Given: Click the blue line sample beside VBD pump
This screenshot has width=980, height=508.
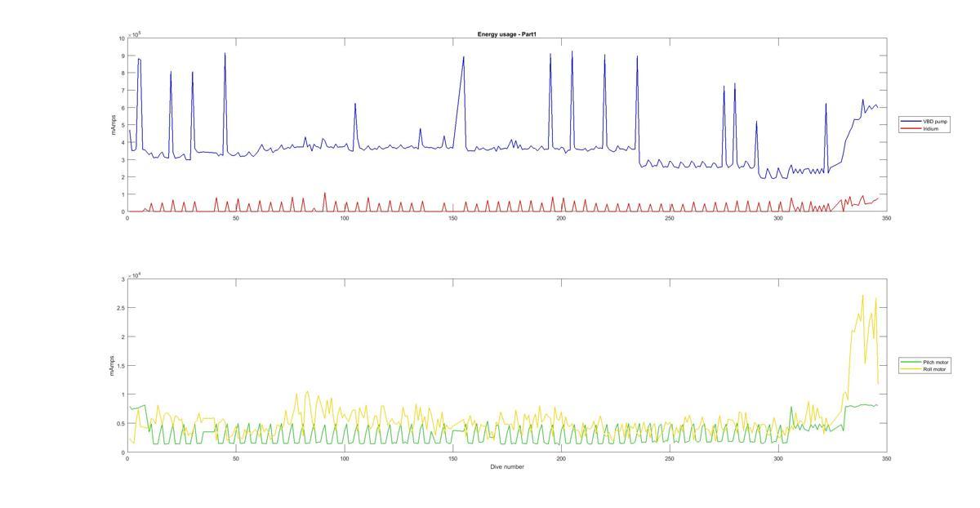Looking at the screenshot, I should pyautogui.click(x=911, y=122).
